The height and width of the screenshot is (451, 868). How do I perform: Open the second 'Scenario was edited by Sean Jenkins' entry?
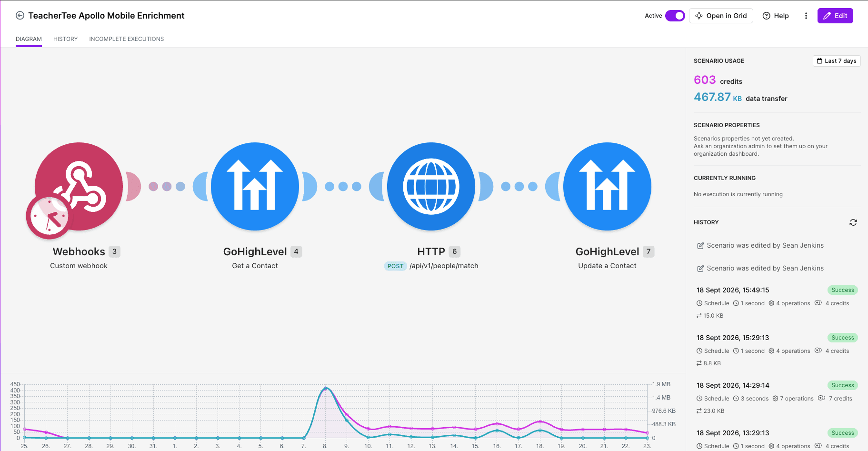[x=760, y=268]
